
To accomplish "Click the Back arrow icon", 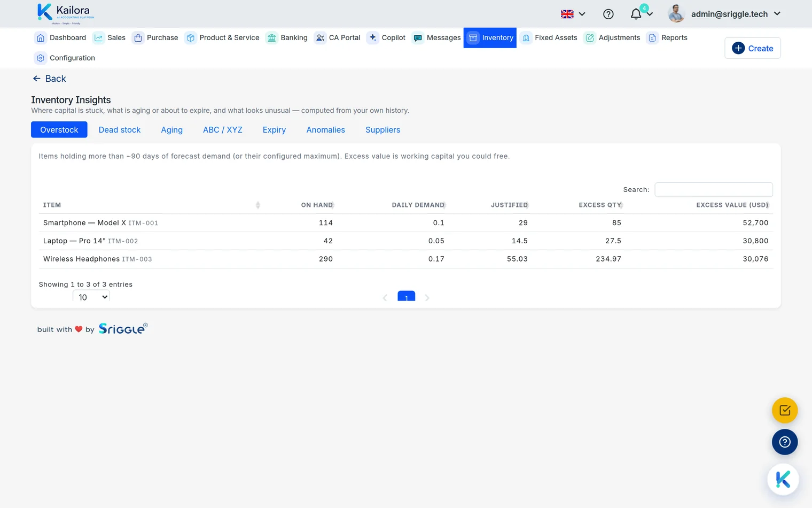I will coord(37,79).
